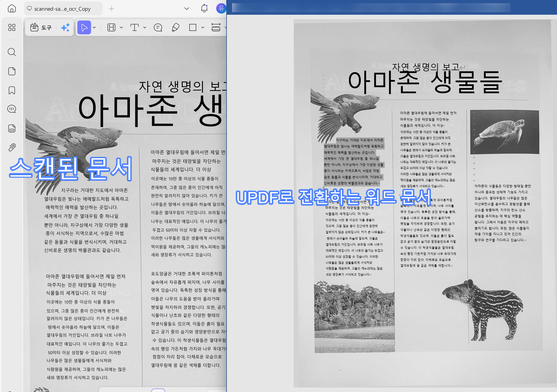
Task: Switch to scanned-sa...e_ocr_Copy tab
Action: pyautogui.click(x=63, y=9)
